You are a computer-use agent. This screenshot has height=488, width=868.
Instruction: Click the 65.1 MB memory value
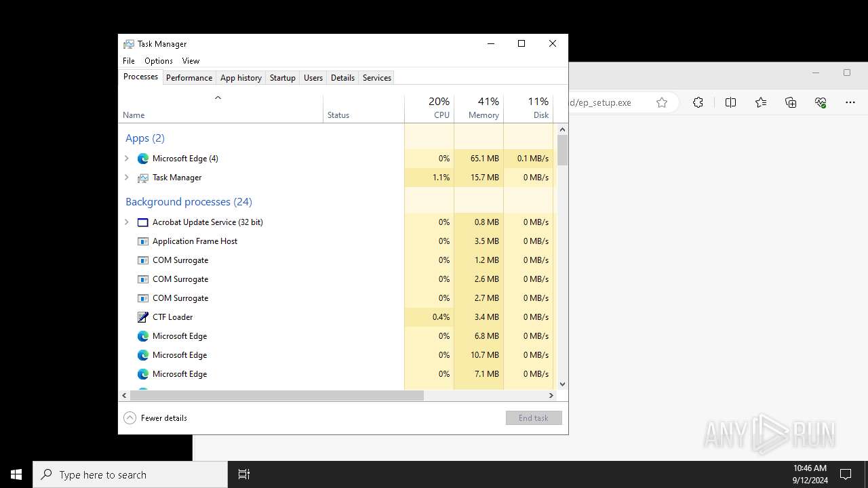coord(484,159)
